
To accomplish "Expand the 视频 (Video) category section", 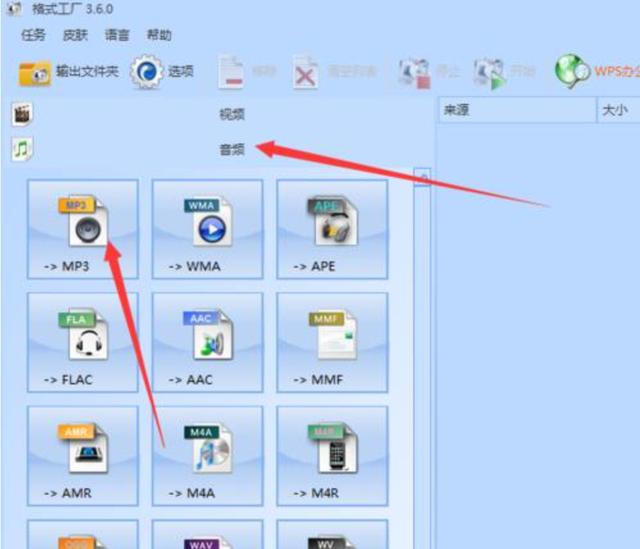I will (220, 114).
